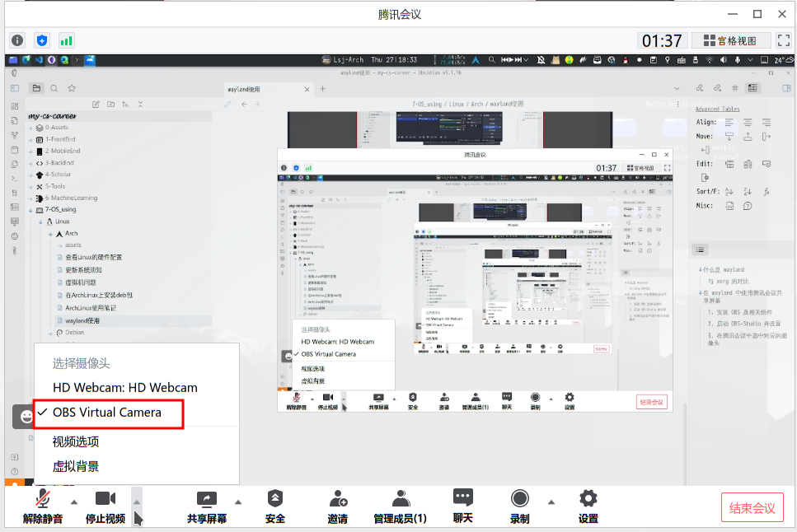Switch layout with 宫格视图 button
This screenshot has height=532, width=797.
tap(730, 40)
